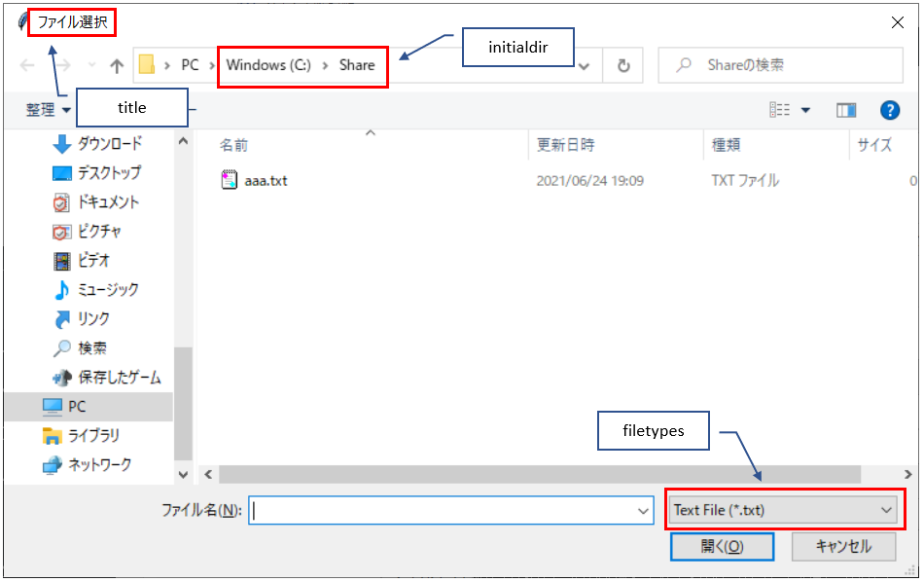924x582 pixels.
Task: Expand the ファイル名 history dropdown arrow
Action: pos(644,511)
